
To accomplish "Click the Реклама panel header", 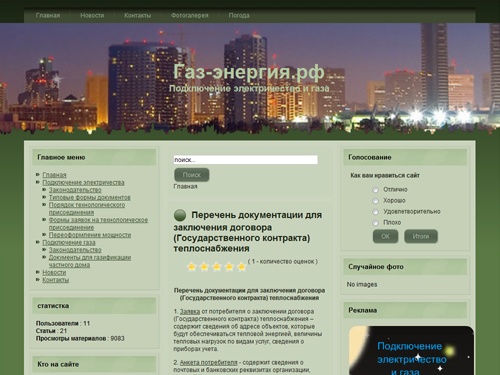I will pyautogui.click(x=405, y=310).
